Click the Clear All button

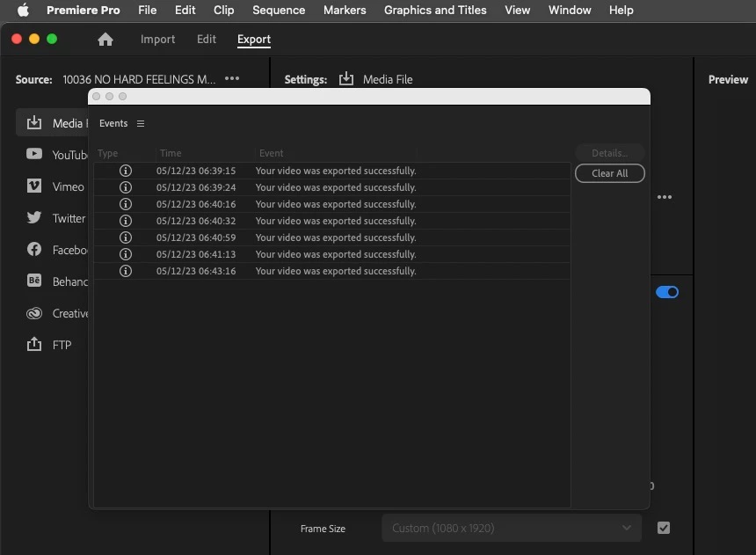pyautogui.click(x=609, y=173)
